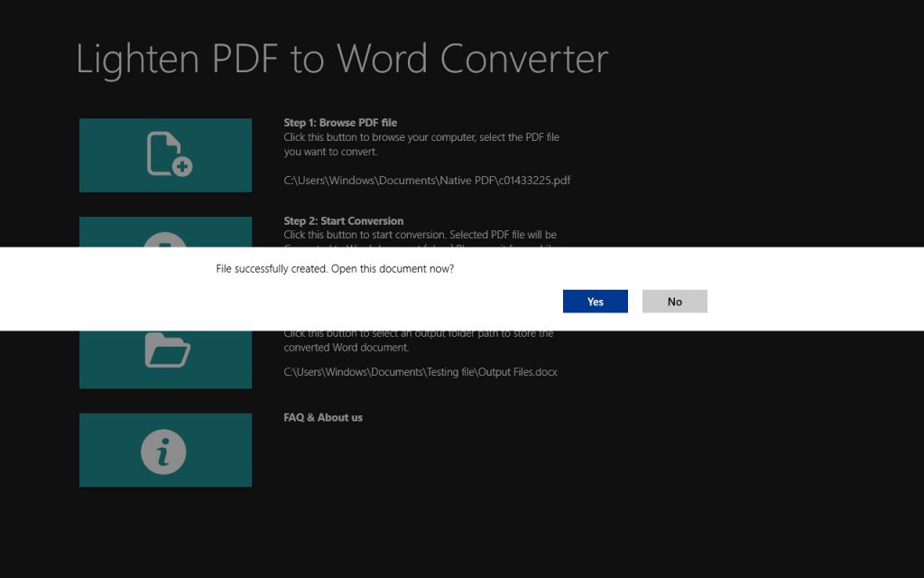Select the Step 2: Start Conversion heading
This screenshot has width=924, height=578.
[344, 221]
